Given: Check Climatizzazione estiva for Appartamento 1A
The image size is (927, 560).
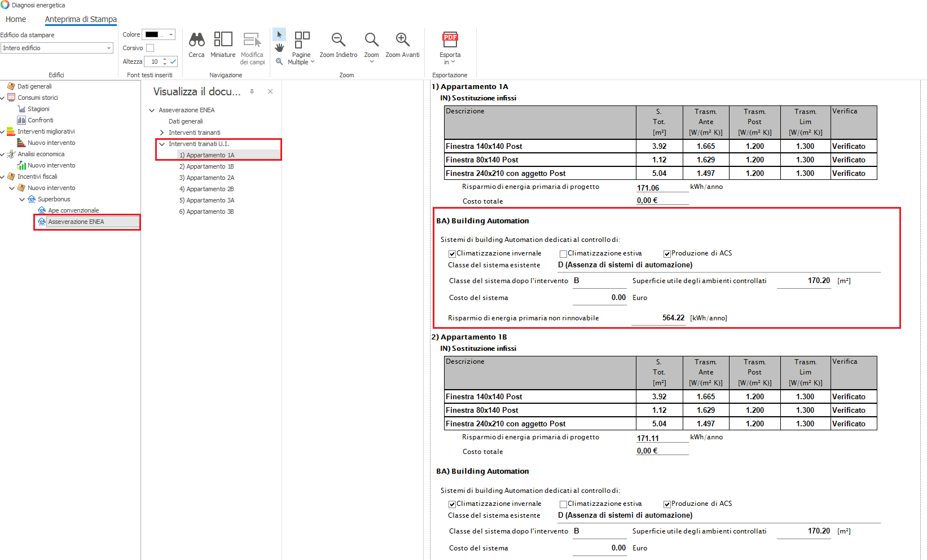Looking at the screenshot, I should click(563, 254).
